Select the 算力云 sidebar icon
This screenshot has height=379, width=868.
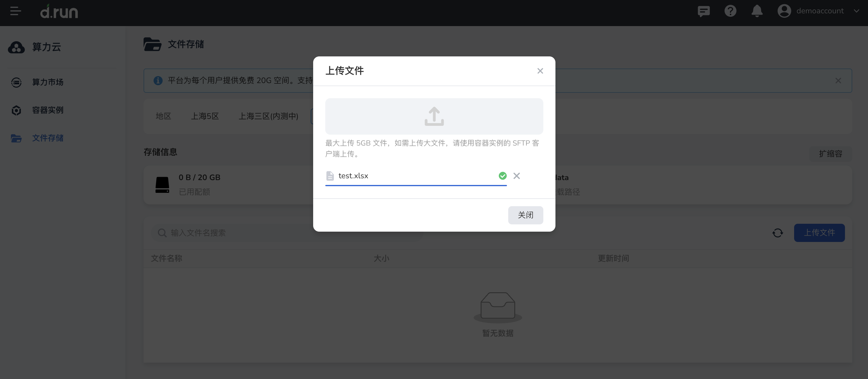click(16, 47)
